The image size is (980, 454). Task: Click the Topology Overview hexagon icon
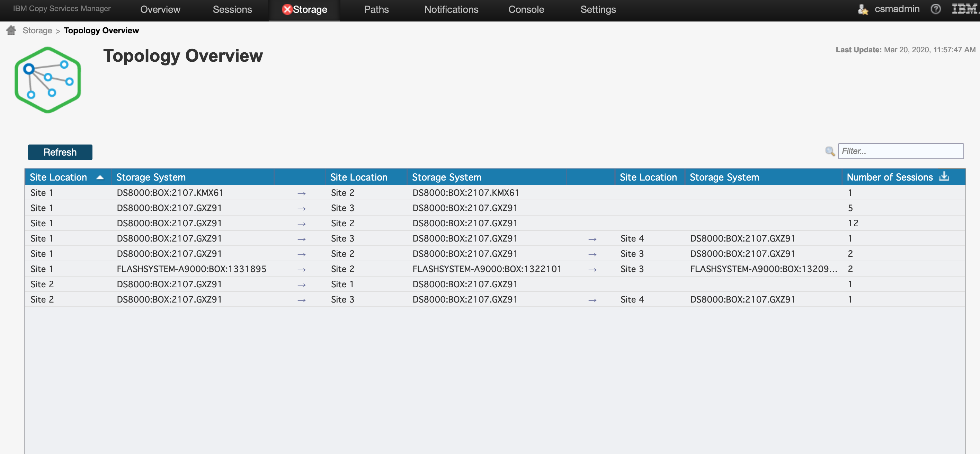[x=48, y=80]
